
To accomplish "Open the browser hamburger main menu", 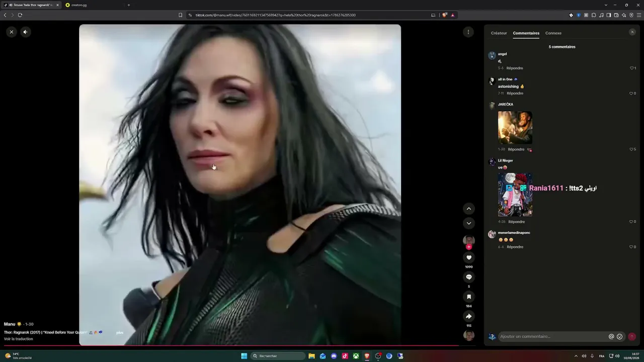I will click(x=639, y=15).
